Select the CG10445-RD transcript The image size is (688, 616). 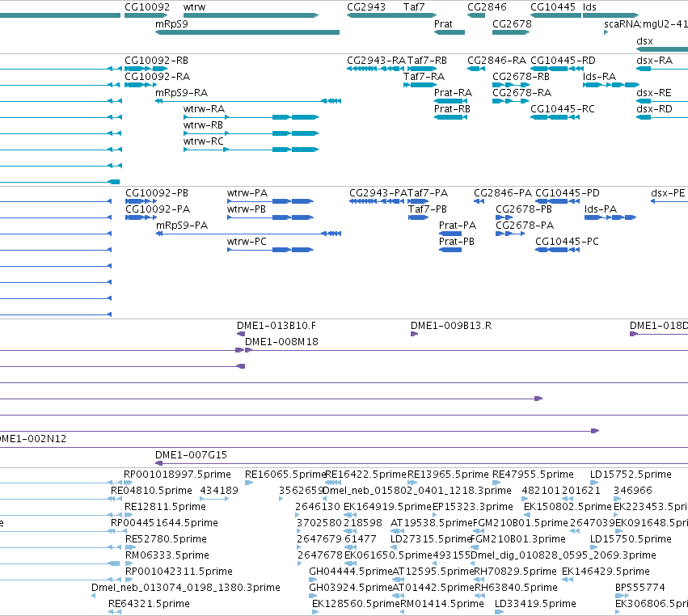[x=557, y=69]
